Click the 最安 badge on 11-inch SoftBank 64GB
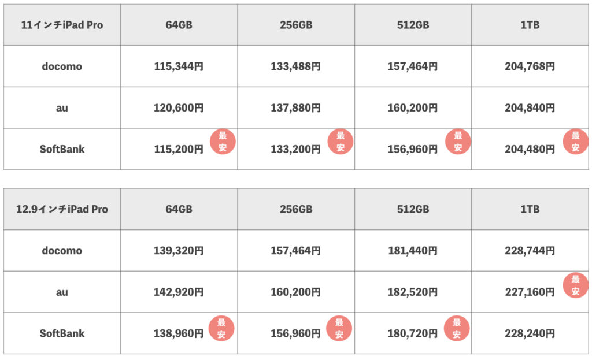Screen dimensions: 592x364 pos(223,142)
